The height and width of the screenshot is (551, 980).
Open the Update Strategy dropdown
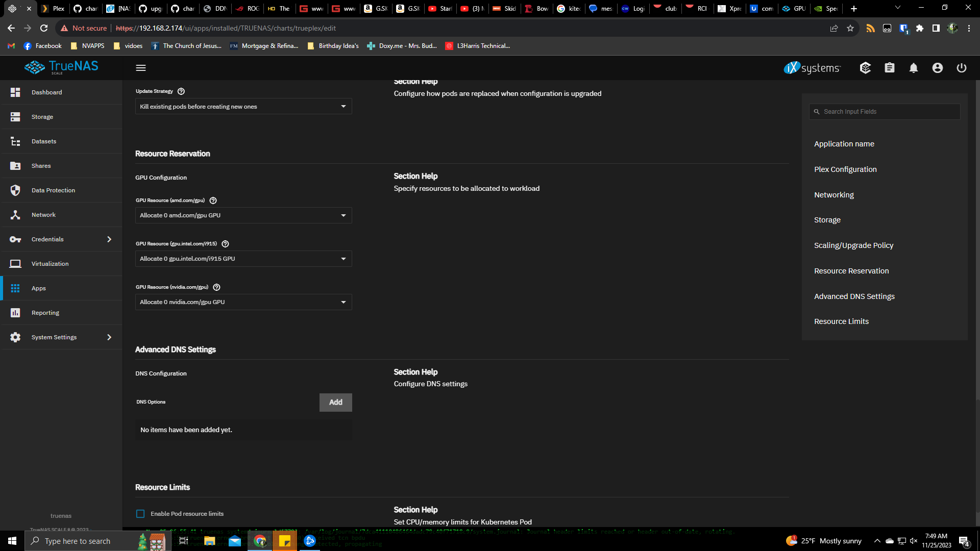click(x=243, y=106)
